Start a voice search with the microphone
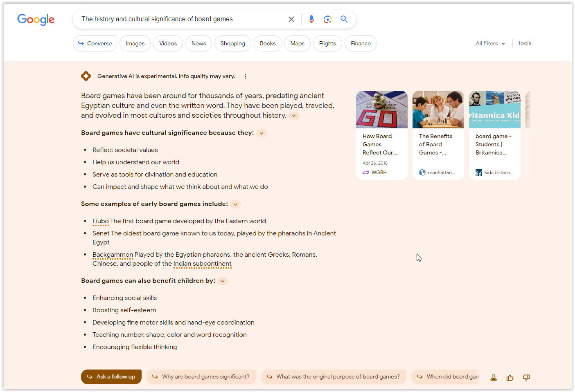The height and width of the screenshot is (392, 575). [311, 19]
